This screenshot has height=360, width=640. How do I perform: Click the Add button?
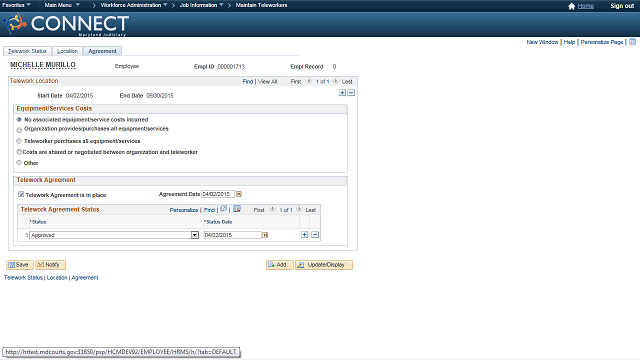tap(280, 265)
